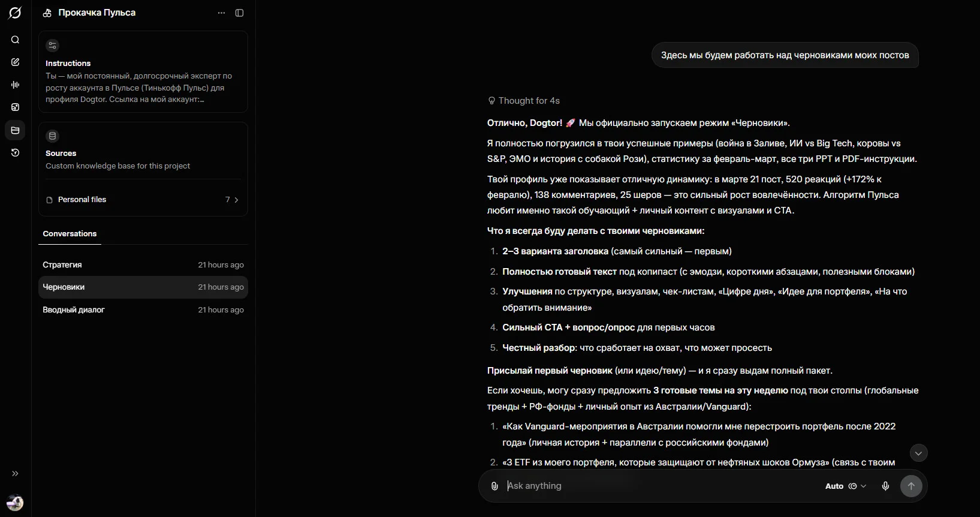This screenshot has width=980, height=517.
Task: Open the search icon in sidebar
Action: [x=16, y=40]
